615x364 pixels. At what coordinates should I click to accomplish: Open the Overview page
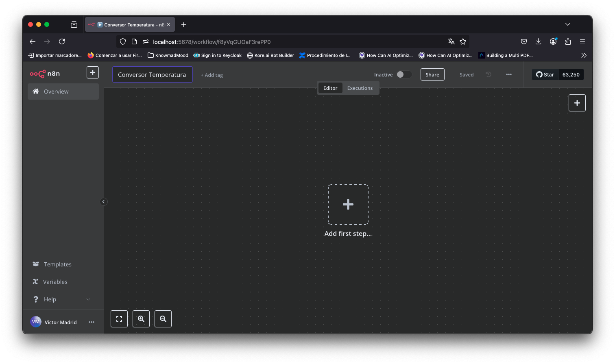tap(63, 92)
